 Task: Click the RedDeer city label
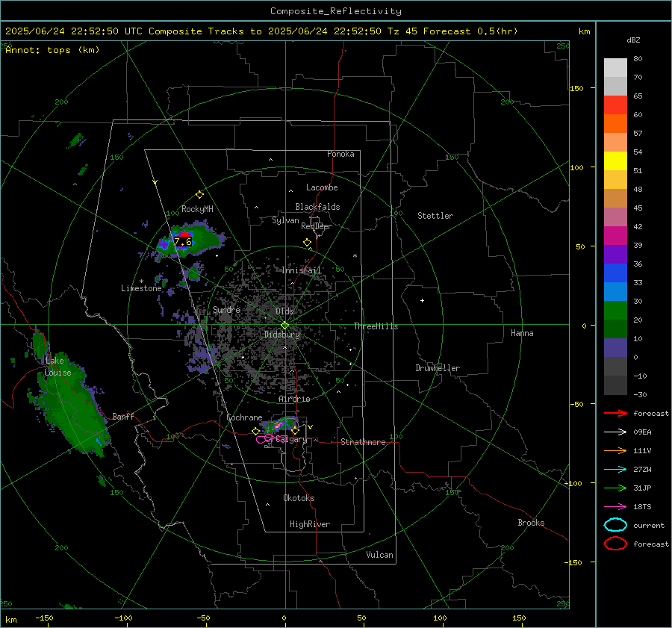(317, 226)
